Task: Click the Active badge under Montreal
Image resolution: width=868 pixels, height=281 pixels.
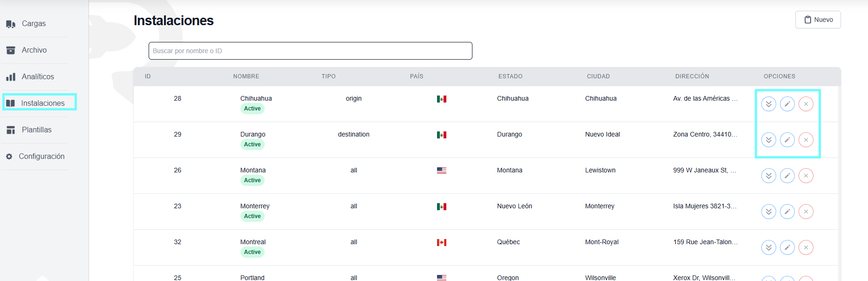Action: click(x=252, y=252)
